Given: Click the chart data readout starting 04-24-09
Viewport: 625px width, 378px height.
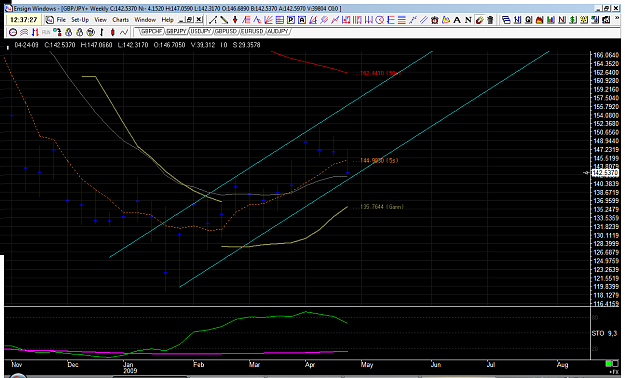Looking at the screenshot, I should pos(138,45).
